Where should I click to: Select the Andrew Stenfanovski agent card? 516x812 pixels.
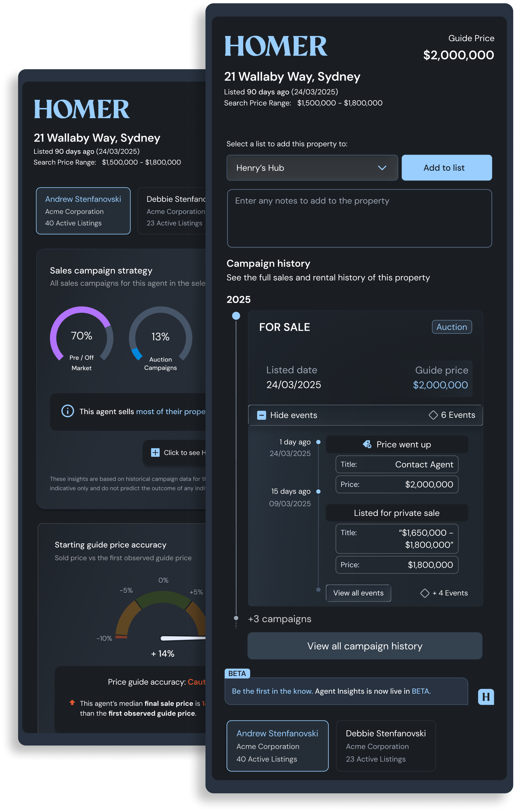coord(277,746)
